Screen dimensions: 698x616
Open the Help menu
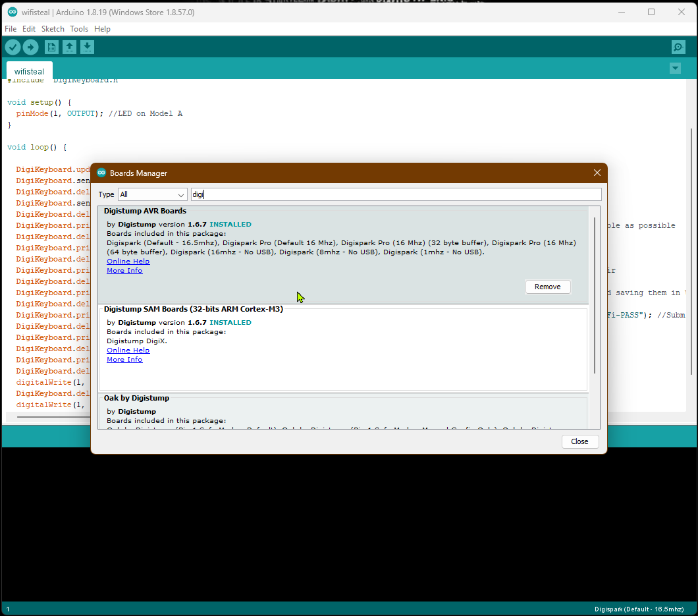pos(102,29)
